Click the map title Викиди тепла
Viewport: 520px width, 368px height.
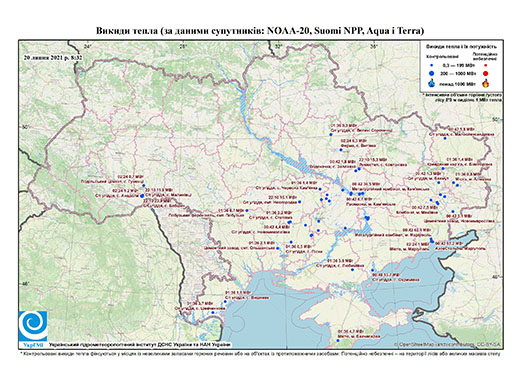click(x=260, y=31)
